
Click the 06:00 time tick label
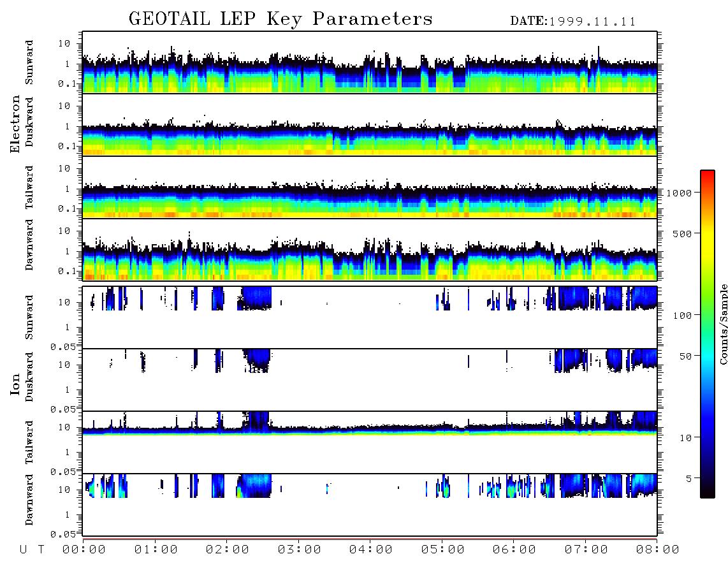tap(514, 550)
